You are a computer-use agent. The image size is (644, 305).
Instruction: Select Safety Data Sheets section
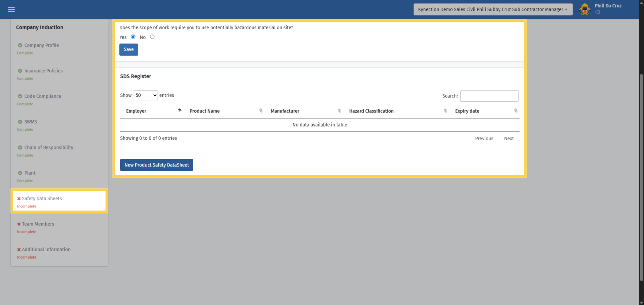pos(42,199)
